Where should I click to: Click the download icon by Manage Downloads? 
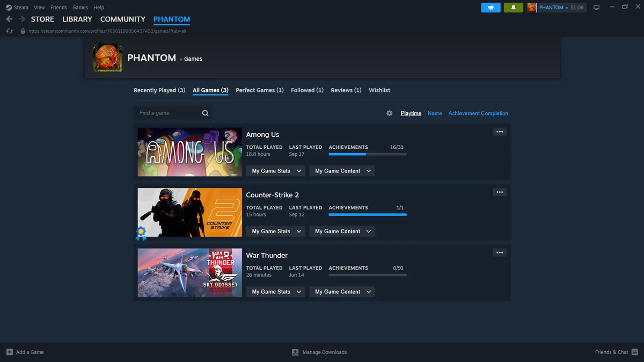click(x=295, y=352)
